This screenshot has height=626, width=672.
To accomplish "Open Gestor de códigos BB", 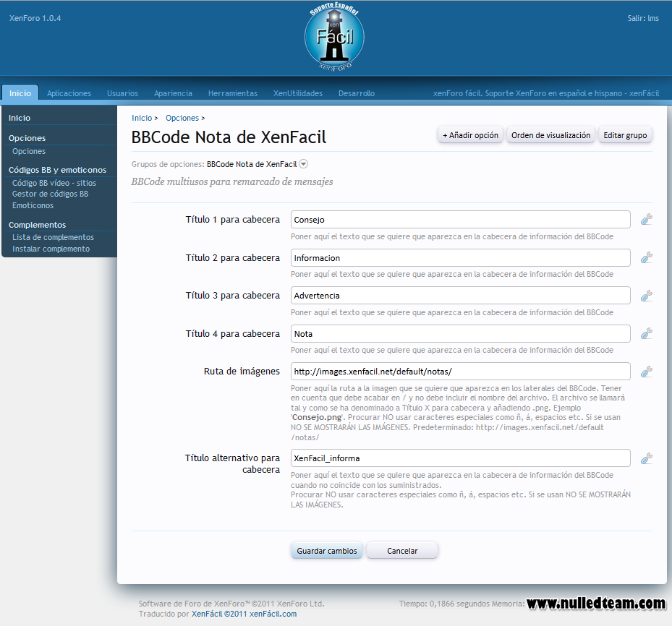I will point(50,194).
